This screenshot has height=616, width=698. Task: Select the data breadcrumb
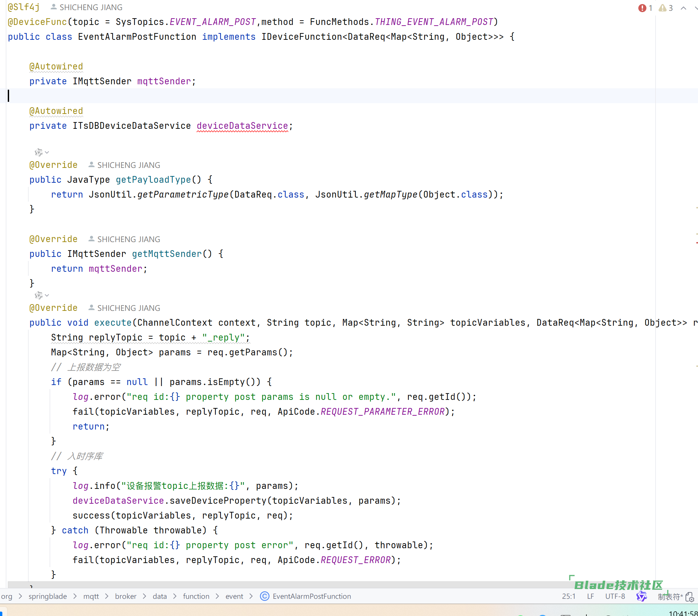[160, 596]
